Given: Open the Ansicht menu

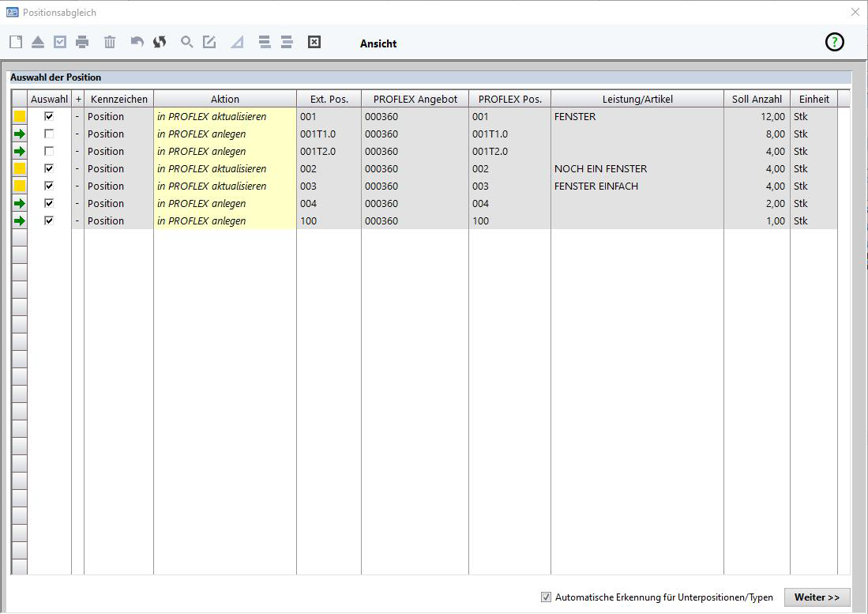Looking at the screenshot, I should coord(378,43).
